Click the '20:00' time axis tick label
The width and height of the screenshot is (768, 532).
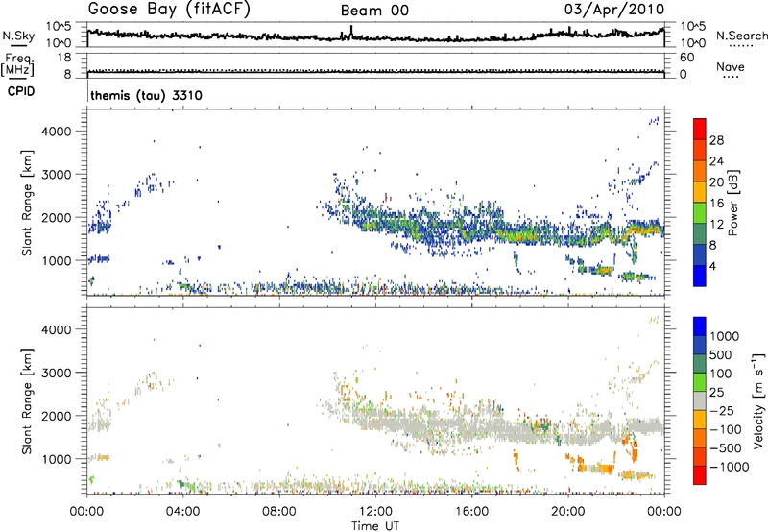click(567, 512)
